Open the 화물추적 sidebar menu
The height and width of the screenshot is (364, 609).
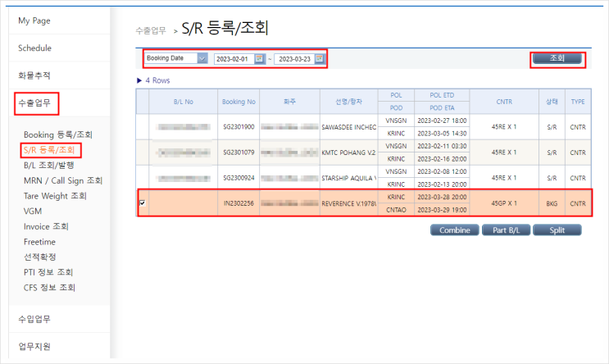(34, 75)
